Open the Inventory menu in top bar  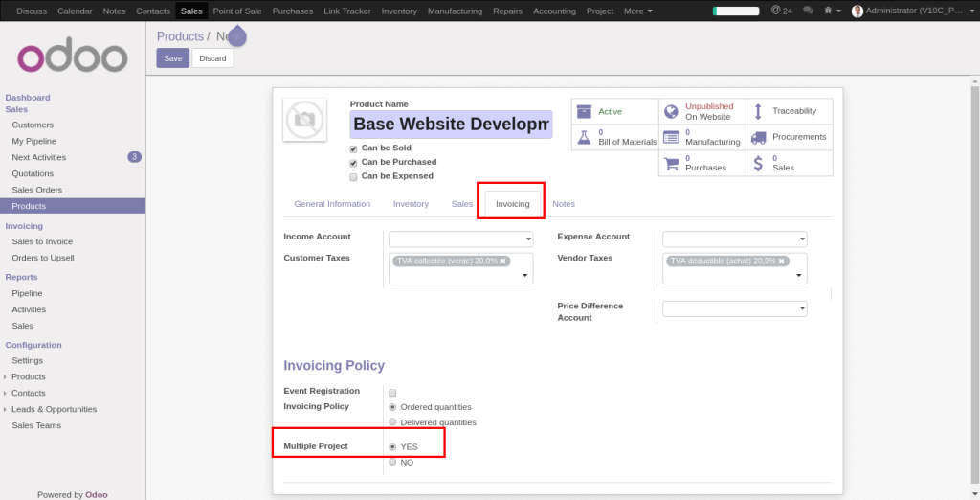click(x=398, y=11)
